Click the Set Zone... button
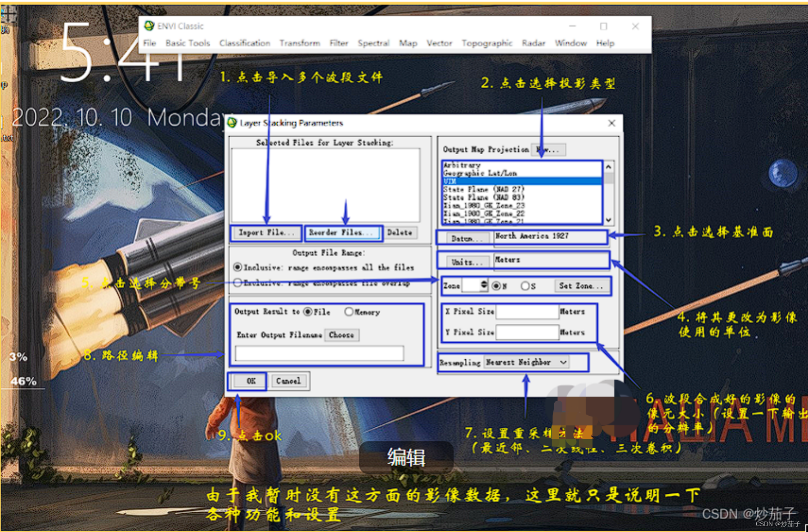The height and width of the screenshot is (532, 808). 581,286
